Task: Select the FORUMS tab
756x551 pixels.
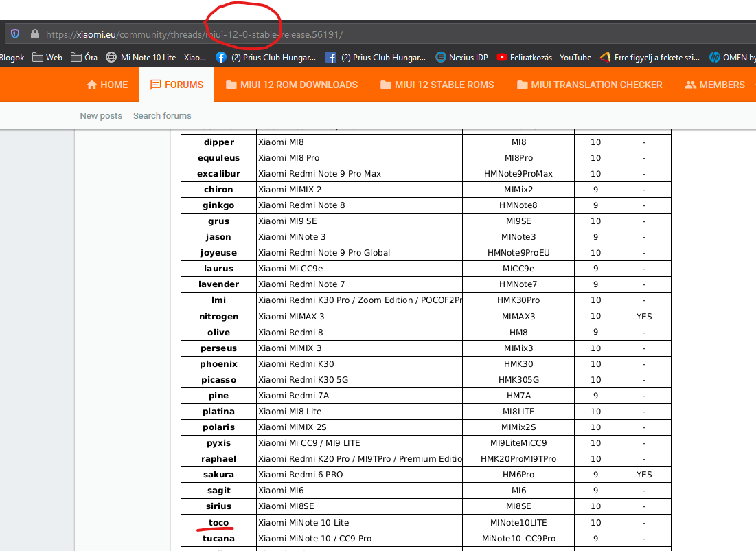Action: point(176,85)
